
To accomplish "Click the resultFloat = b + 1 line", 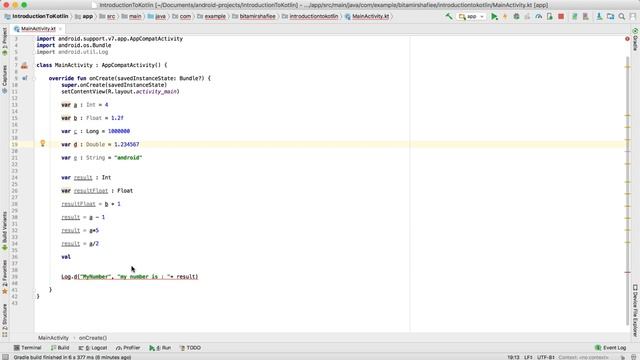I will click(91, 204).
